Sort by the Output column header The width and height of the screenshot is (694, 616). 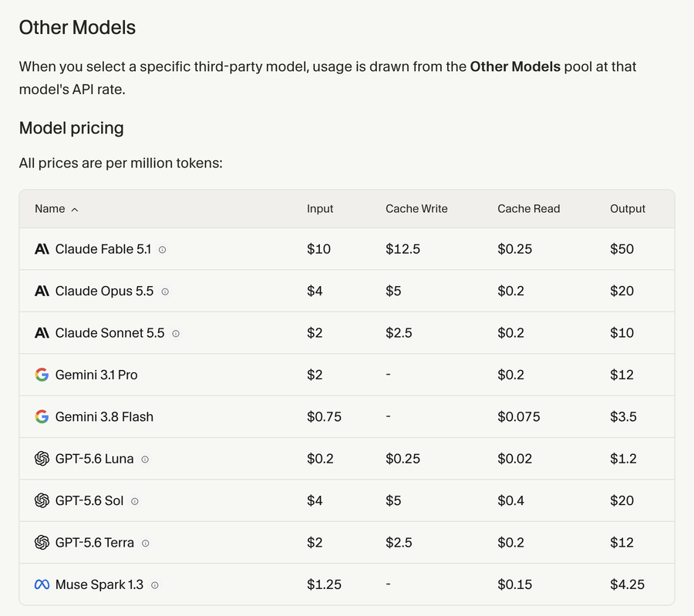pos(628,209)
